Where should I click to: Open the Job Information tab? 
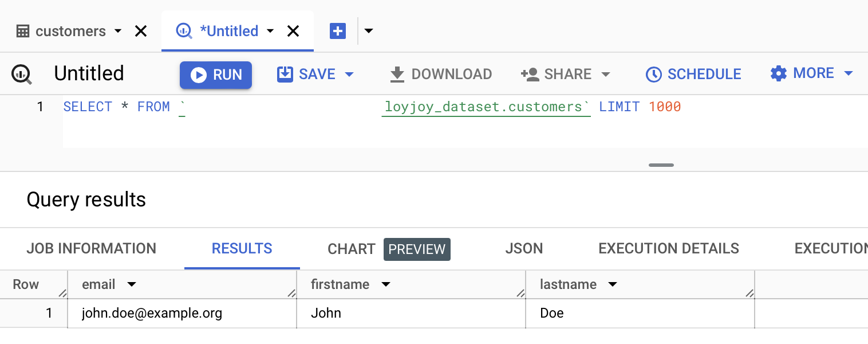tap(91, 249)
